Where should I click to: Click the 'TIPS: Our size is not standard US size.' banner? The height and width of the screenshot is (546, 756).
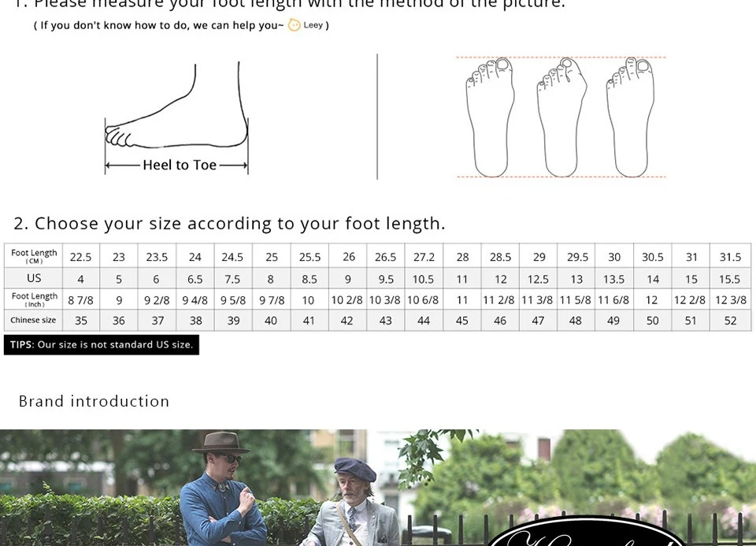click(102, 345)
